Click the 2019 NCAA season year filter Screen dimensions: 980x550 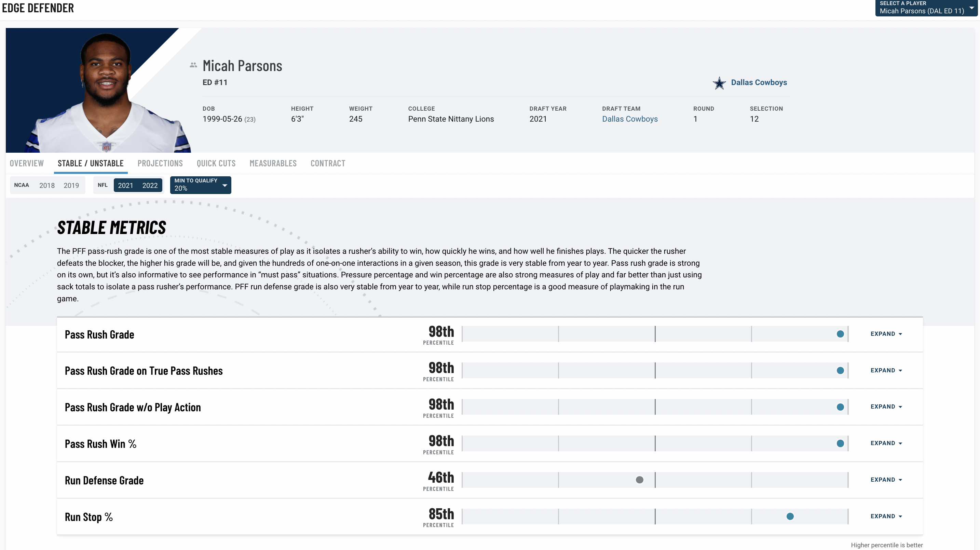click(x=72, y=185)
